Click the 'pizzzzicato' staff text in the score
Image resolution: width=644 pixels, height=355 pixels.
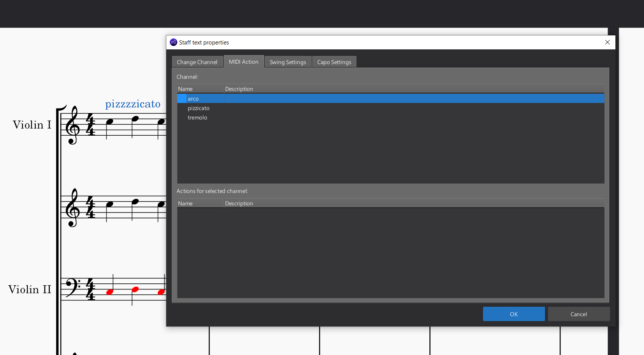coord(133,104)
